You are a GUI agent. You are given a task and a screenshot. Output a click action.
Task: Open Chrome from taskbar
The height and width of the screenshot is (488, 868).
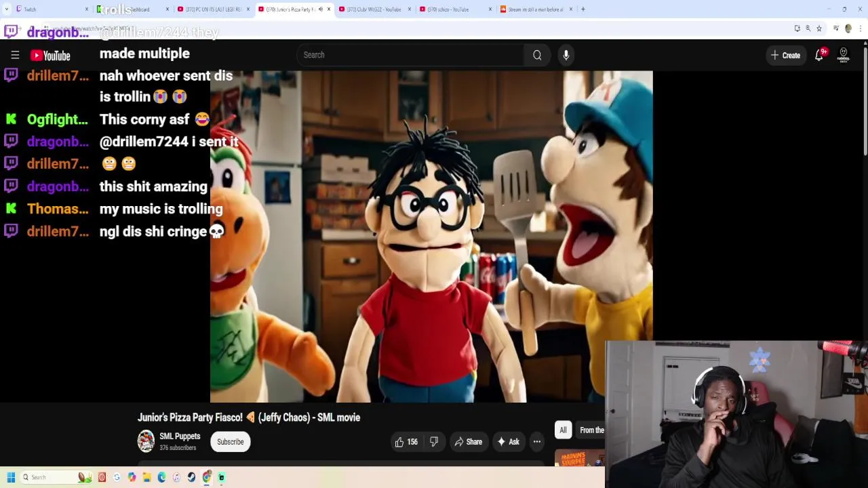[206, 477]
